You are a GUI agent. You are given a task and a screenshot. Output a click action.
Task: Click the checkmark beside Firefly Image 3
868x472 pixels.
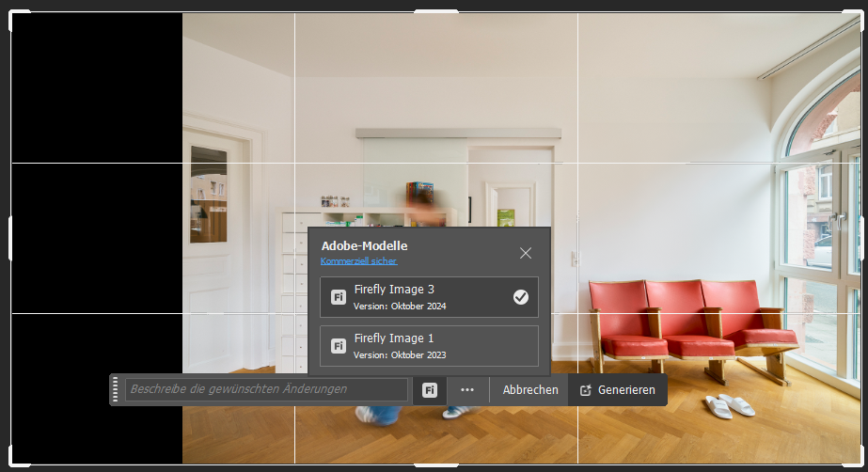click(521, 297)
